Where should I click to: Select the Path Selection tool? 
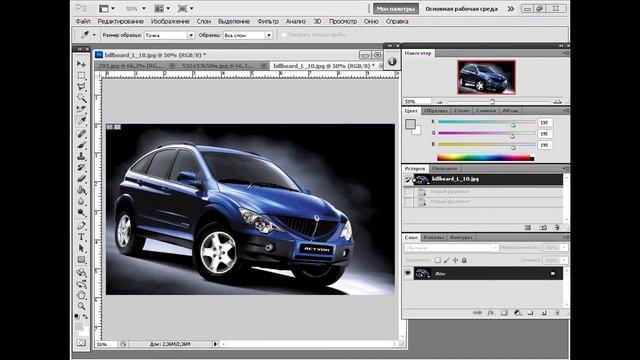(x=81, y=248)
